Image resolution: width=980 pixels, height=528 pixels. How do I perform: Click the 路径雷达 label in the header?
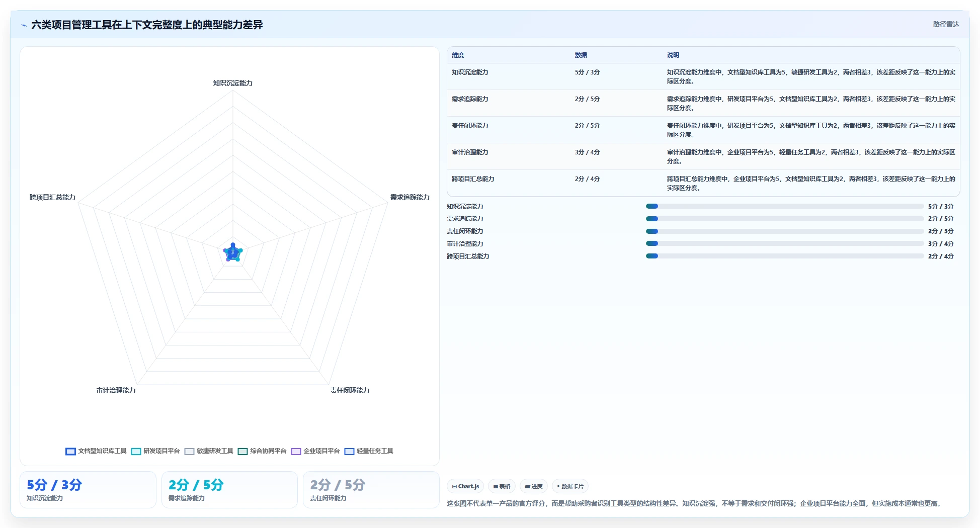(x=946, y=24)
